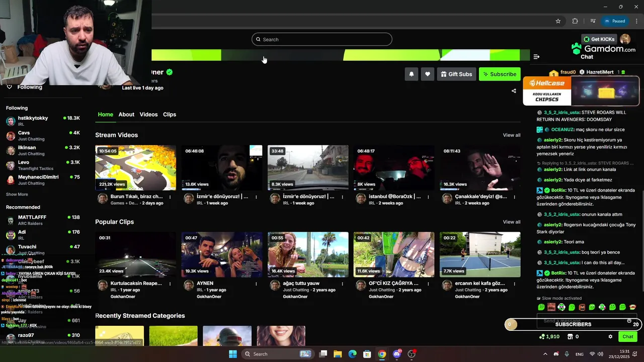Click View all for Stream Videos
The width and height of the screenshot is (644, 362).
point(512,135)
